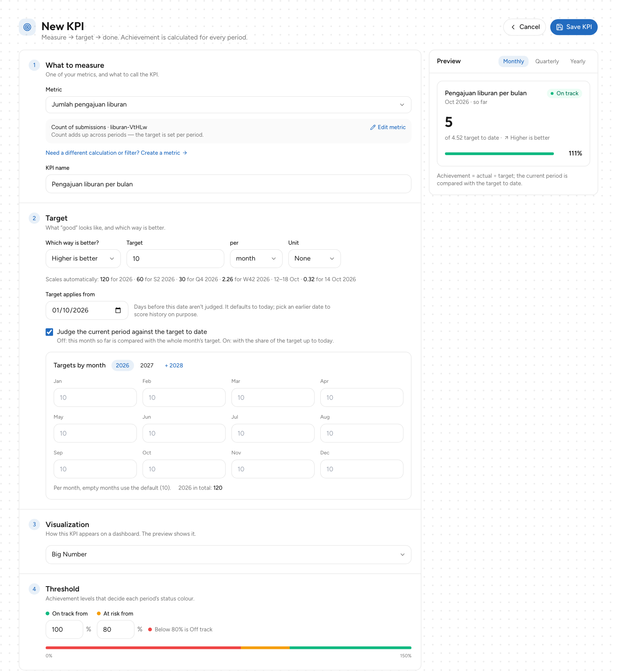Click the Target applies from date field

[87, 310]
